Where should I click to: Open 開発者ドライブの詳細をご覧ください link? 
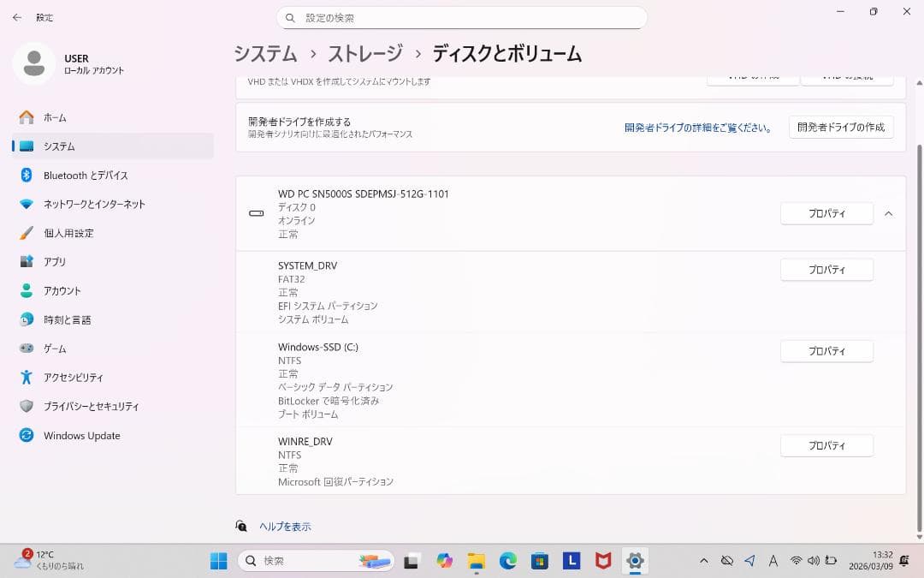click(698, 128)
